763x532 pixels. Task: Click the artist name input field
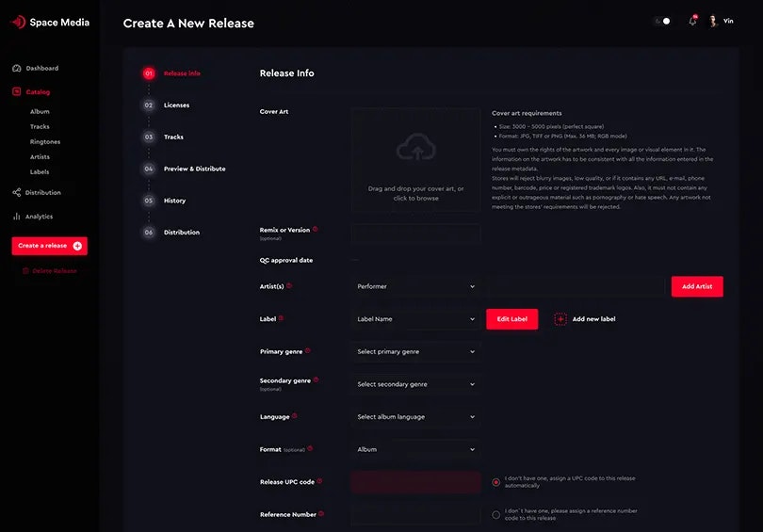pyautogui.click(x=576, y=286)
